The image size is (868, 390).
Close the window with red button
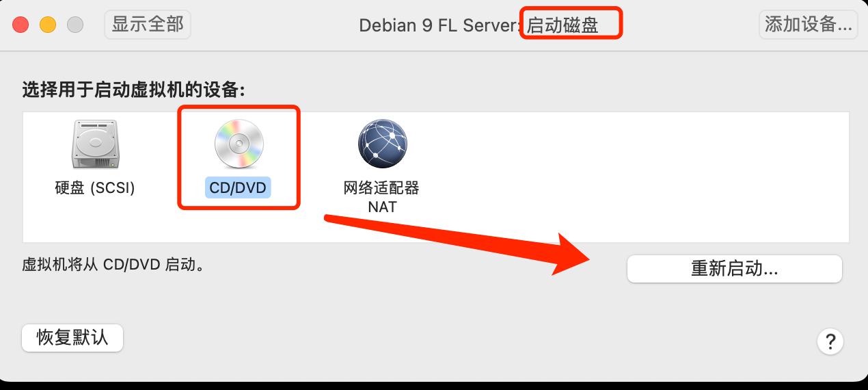tap(21, 25)
